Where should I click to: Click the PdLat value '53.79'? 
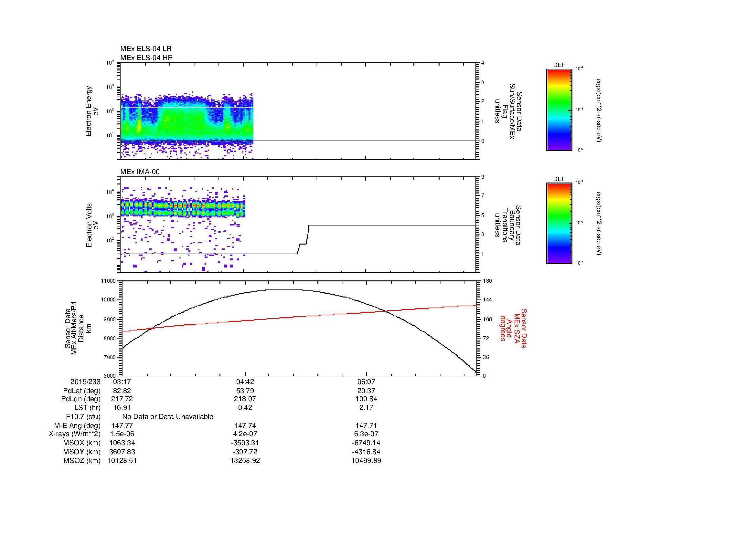tap(245, 391)
